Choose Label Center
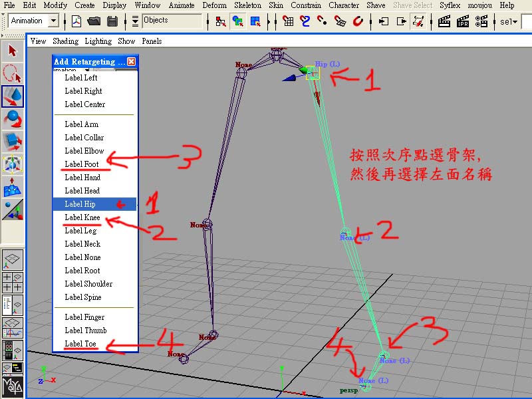 (95, 104)
